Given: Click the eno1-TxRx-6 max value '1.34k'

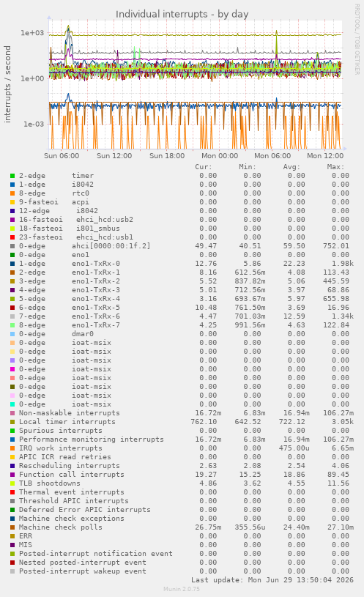Looking at the screenshot, I should point(342,316).
